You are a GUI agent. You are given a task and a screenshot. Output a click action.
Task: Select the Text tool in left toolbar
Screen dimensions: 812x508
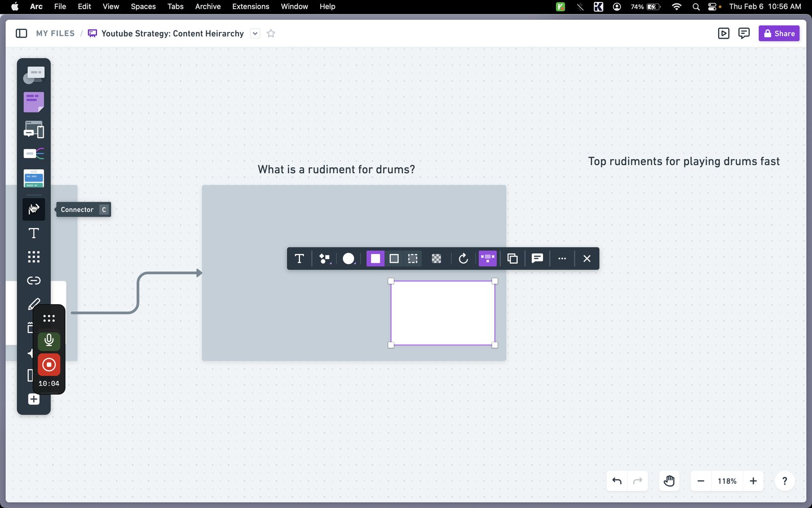[33, 233]
